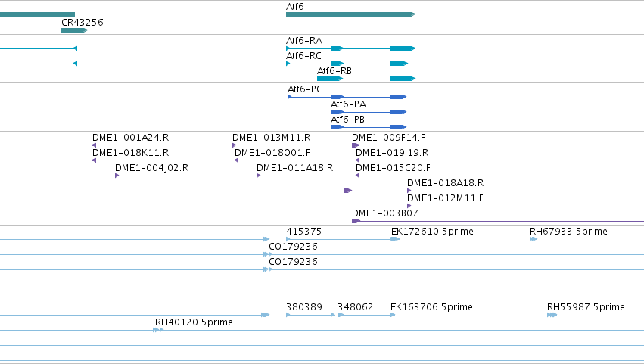Click the Atf6-RC transcript label

click(x=303, y=56)
